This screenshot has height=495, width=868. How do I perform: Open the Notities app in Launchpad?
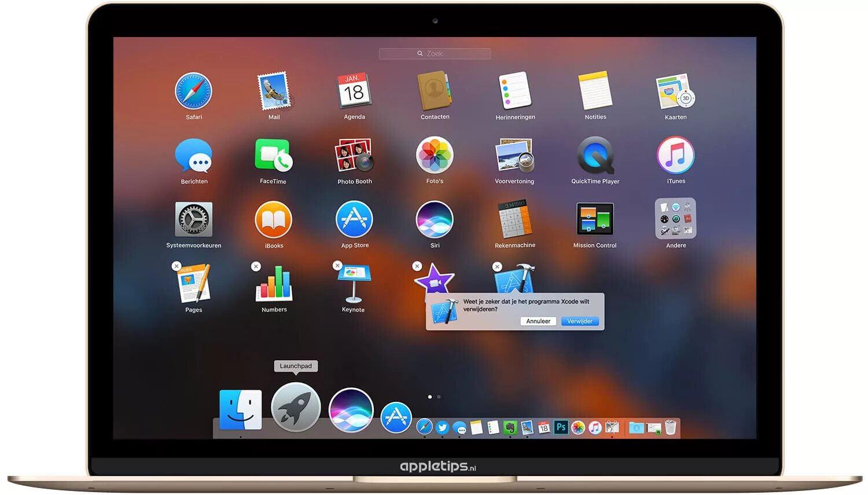595,91
